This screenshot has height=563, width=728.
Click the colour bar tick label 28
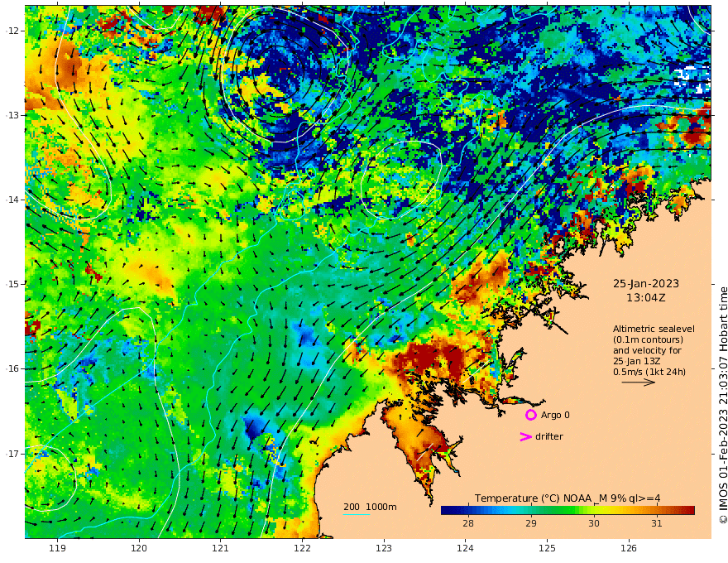point(468,523)
